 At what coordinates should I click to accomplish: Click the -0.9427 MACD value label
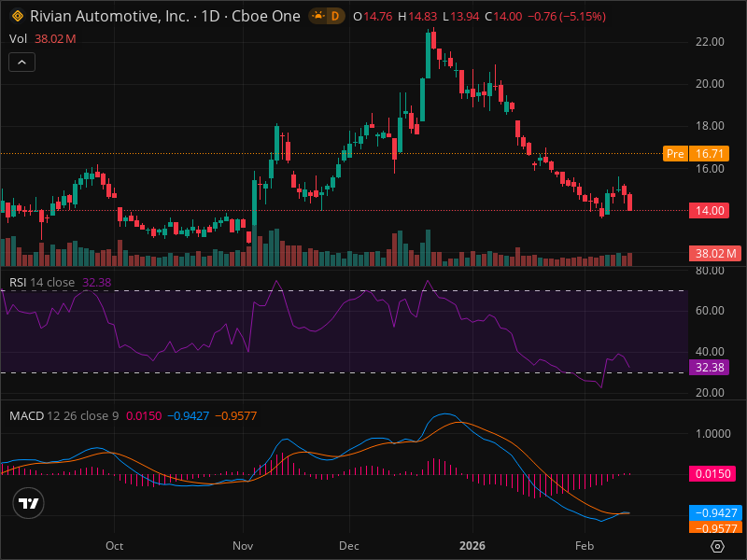pyautogui.click(x=715, y=512)
